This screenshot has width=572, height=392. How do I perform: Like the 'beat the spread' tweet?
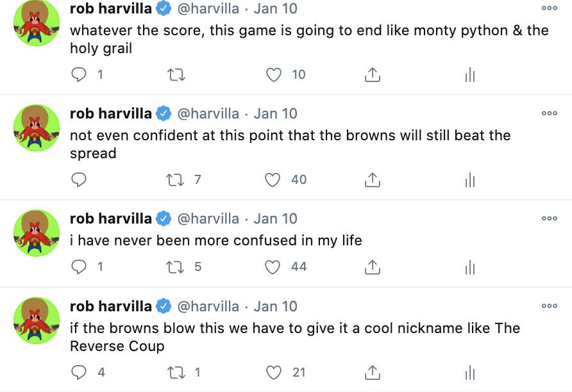coord(274,180)
